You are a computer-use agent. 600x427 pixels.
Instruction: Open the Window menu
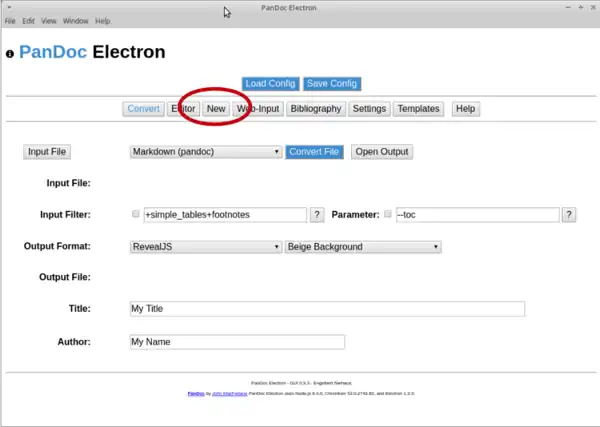coord(75,21)
